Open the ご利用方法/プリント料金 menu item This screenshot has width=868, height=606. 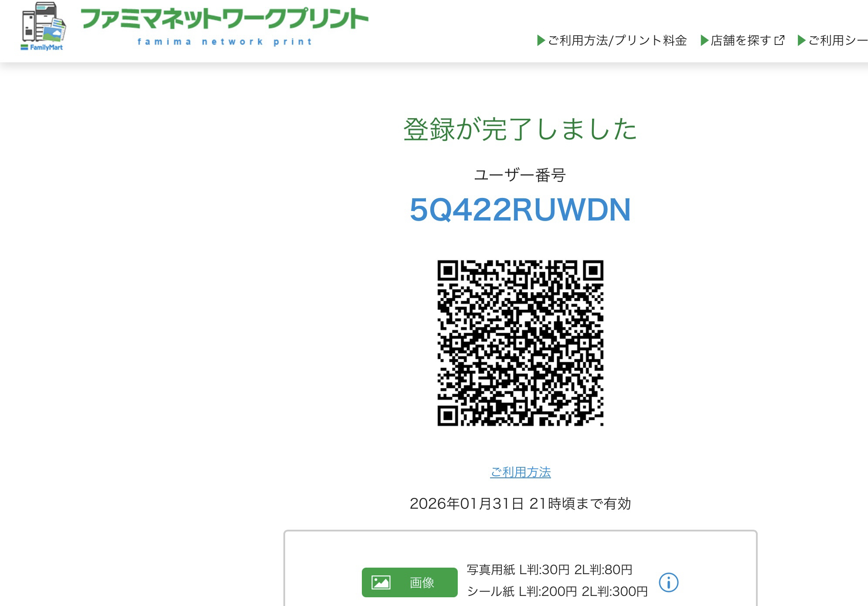617,41
